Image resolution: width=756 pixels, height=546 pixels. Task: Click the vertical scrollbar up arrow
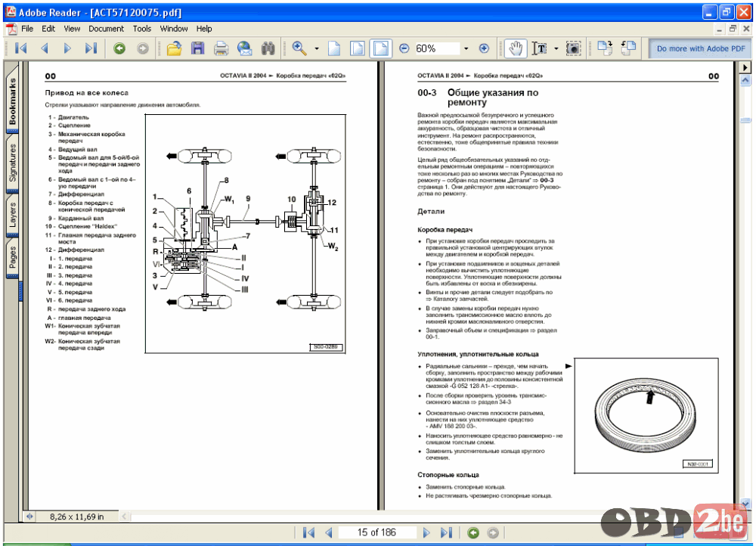pos(745,80)
